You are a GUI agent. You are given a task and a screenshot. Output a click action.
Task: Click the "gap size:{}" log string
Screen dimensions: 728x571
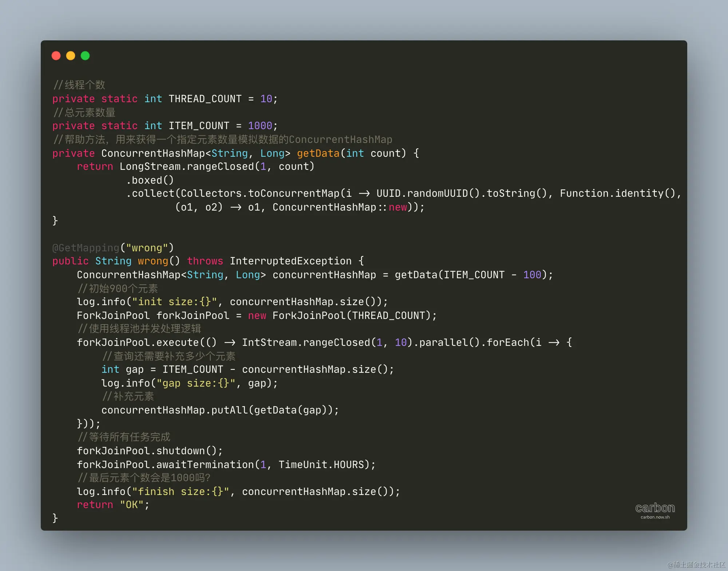196,383
